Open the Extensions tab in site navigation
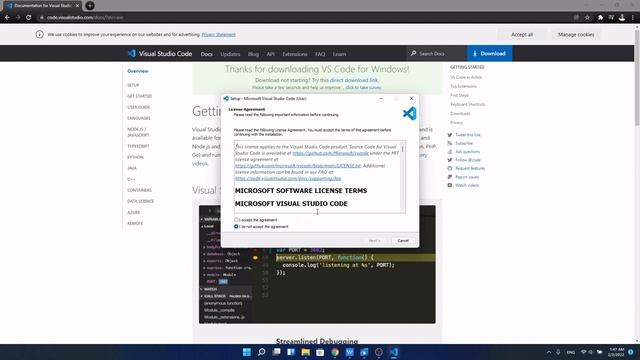Viewport: 640px width, 360px height. (x=295, y=54)
